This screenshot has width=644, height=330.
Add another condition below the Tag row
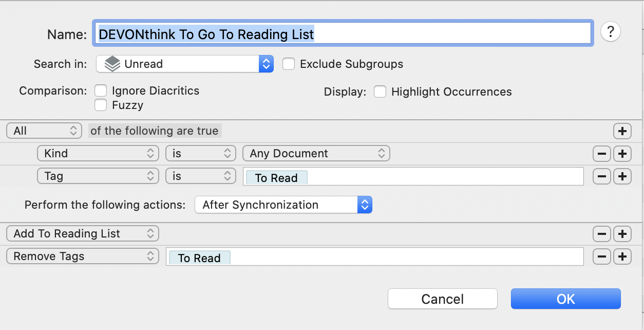click(x=622, y=176)
